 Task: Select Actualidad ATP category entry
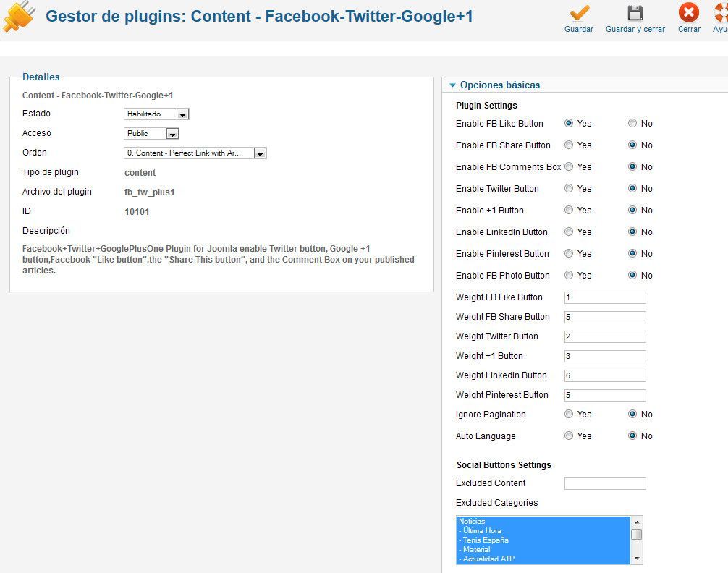click(543, 559)
